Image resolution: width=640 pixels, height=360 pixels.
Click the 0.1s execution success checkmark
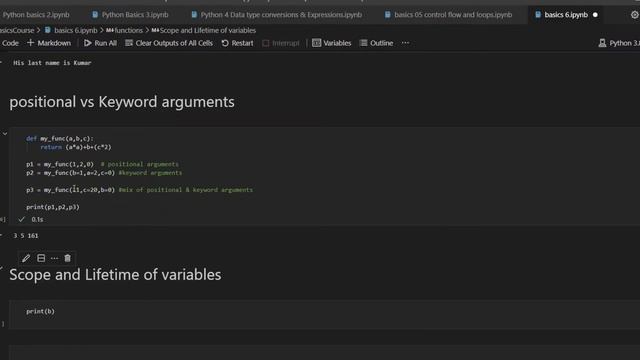tap(22, 220)
